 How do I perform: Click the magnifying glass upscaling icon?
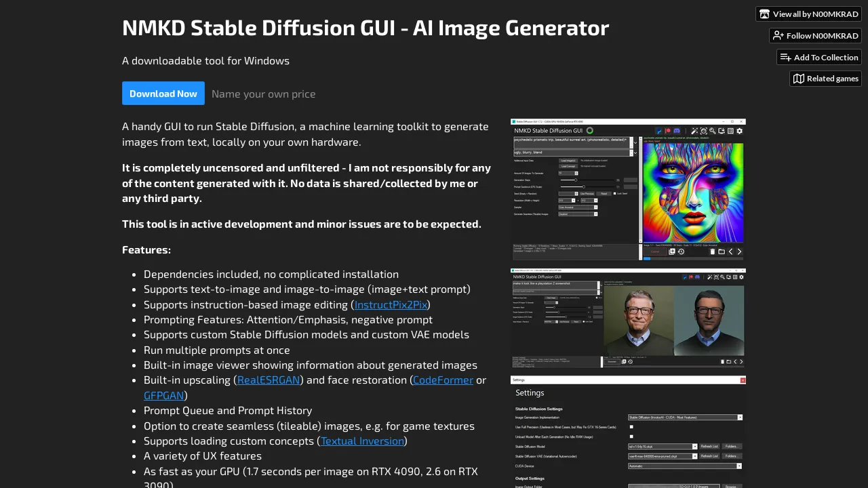[x=713, y=131]
